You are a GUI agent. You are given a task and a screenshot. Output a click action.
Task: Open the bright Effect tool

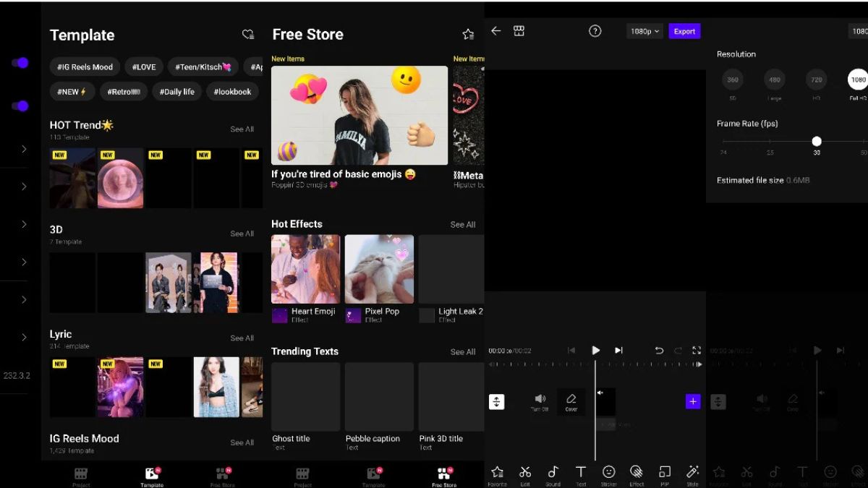point(637,475)
